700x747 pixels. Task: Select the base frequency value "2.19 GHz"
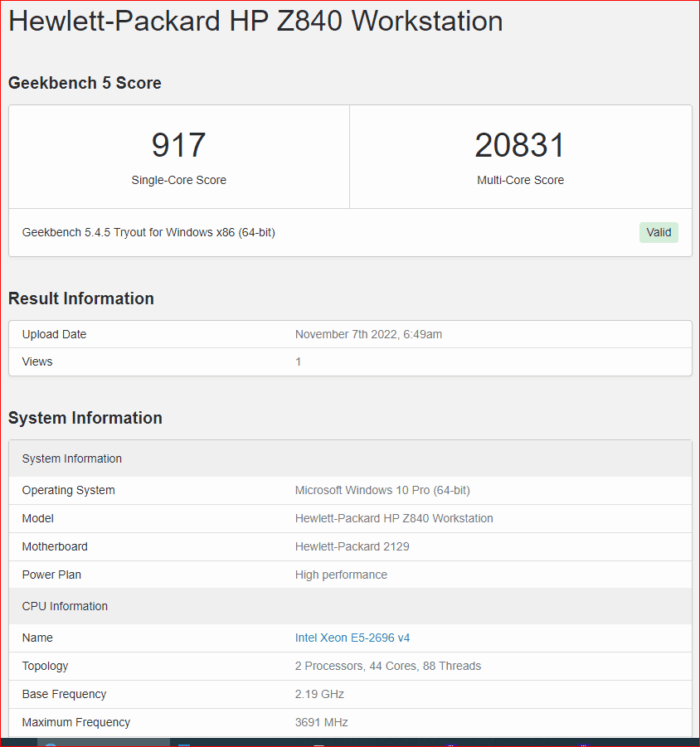pyautogui.click(x=319, y=694)
